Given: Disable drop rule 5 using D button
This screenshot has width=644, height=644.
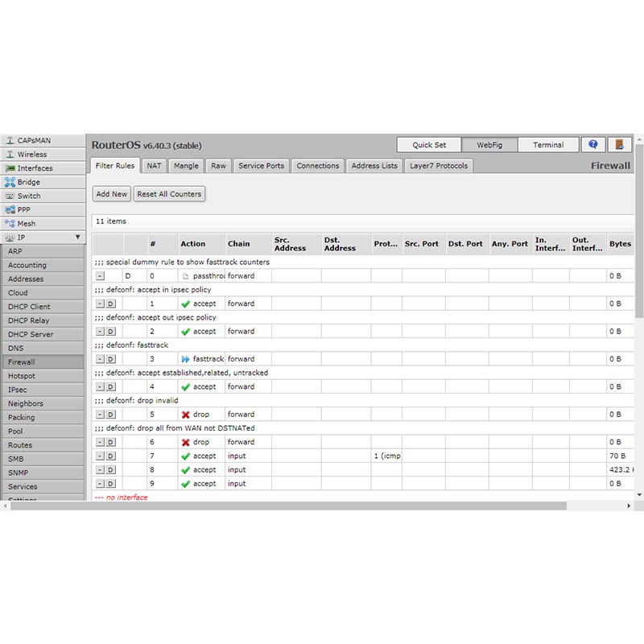Looking at the screenshot, I should pos(111,415).
